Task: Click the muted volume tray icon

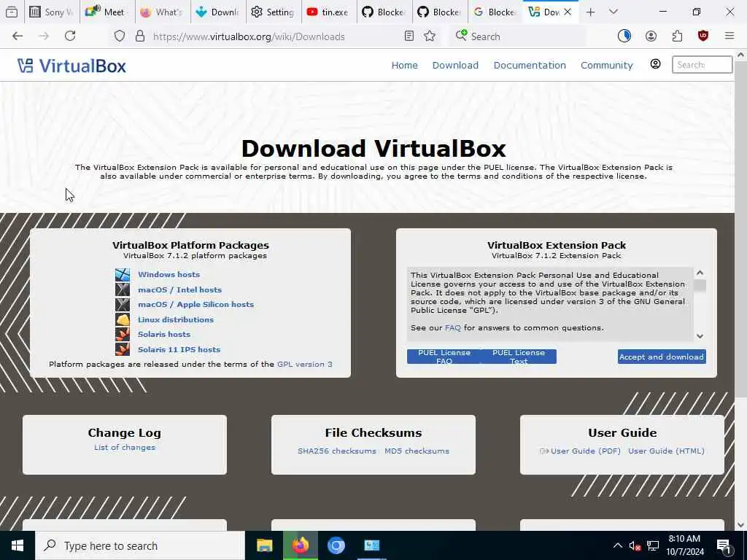Action: coord(635,546)
